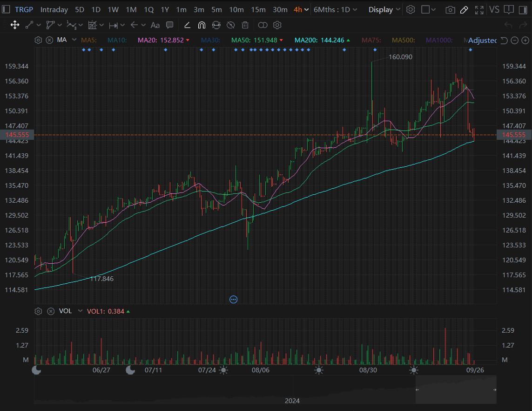Select the arrow annotation tool

click(135, 25)
